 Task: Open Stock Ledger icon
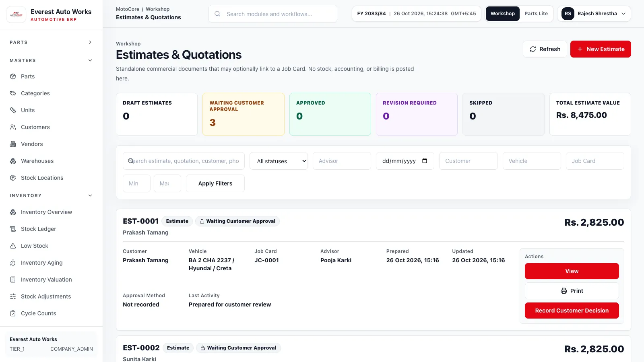[13, 229]
